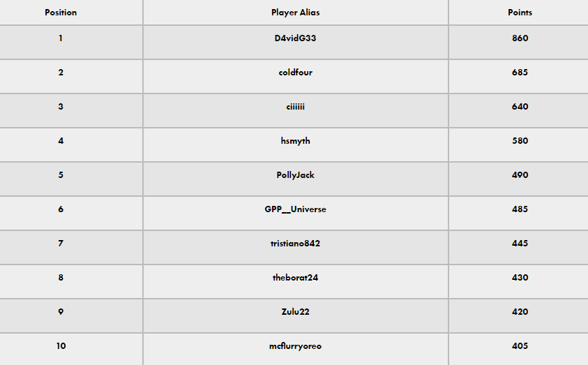
Task: Select the 405 points value
Action: (520, 346)
